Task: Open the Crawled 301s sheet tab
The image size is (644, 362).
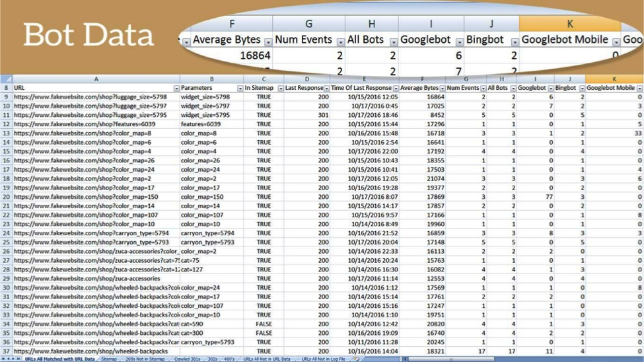Action: tap(187, 359)
